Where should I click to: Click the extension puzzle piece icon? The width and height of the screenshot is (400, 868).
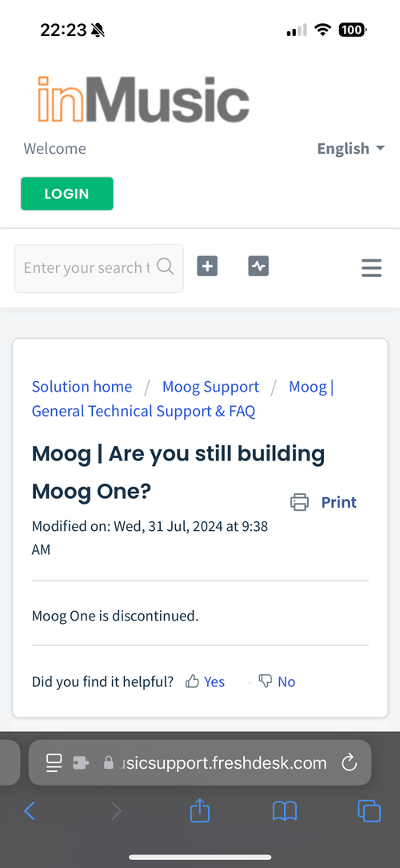click(x=81, y=763)
